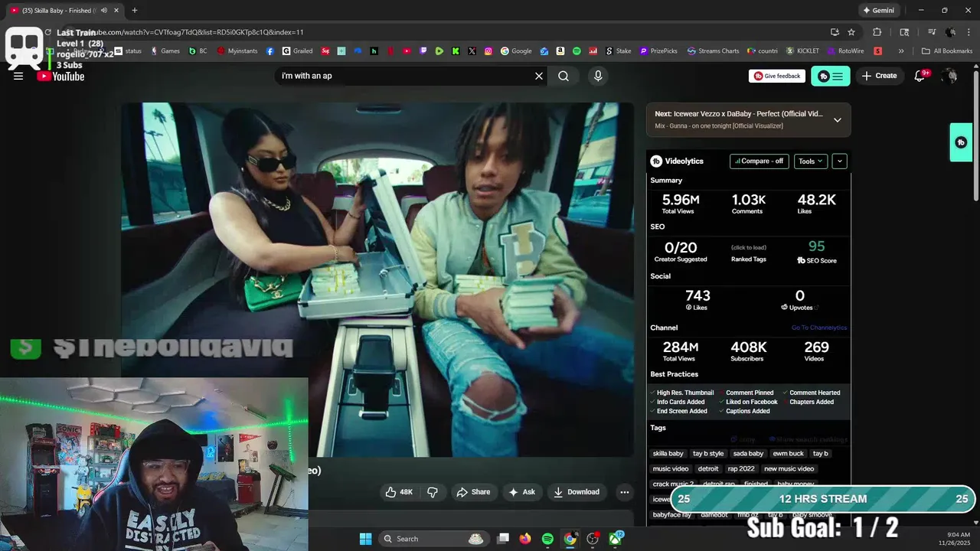Follow the Go To Channelytics link
Image resolution: width=980 pixels, height=551 pixels.
818,328
